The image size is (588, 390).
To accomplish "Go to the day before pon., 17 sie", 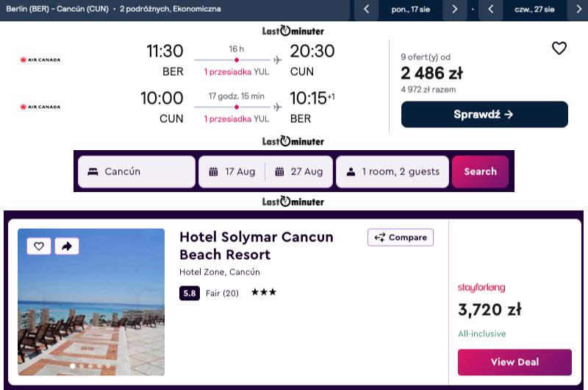I will point(366,9).
